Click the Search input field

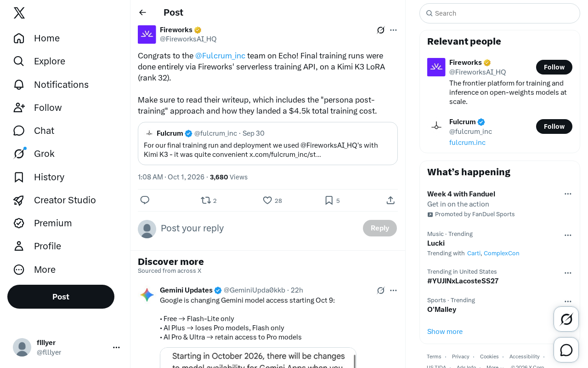500,13
